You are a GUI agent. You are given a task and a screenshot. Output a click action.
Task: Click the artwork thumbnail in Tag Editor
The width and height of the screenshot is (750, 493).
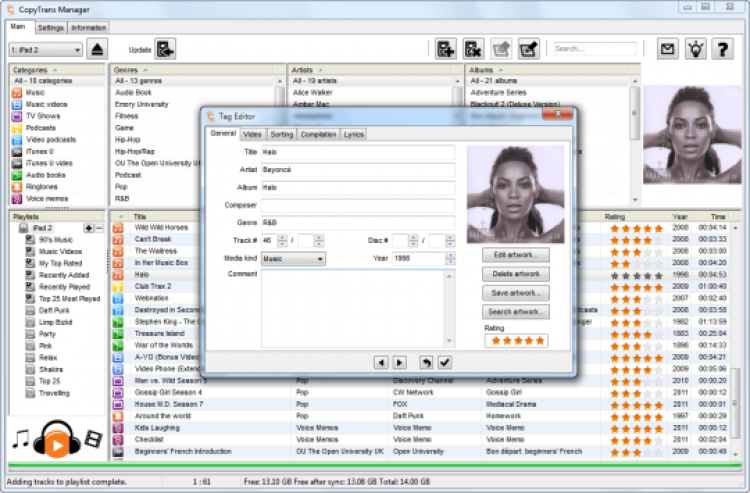click(515, 194)
